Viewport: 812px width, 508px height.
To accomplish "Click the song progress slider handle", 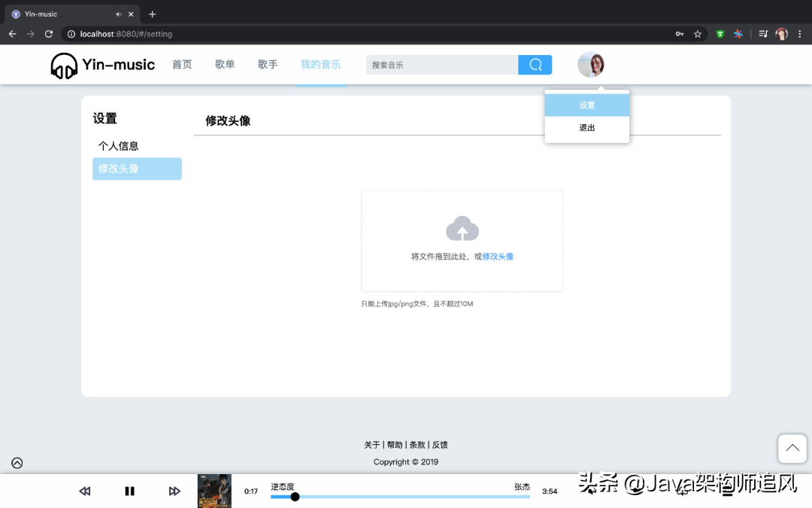I will [295, 497].
